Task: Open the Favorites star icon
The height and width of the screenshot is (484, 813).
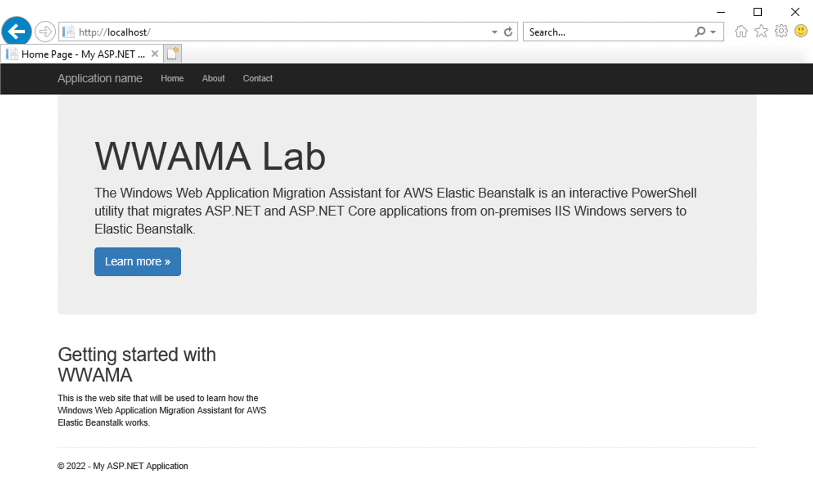Action: point(761,31)
